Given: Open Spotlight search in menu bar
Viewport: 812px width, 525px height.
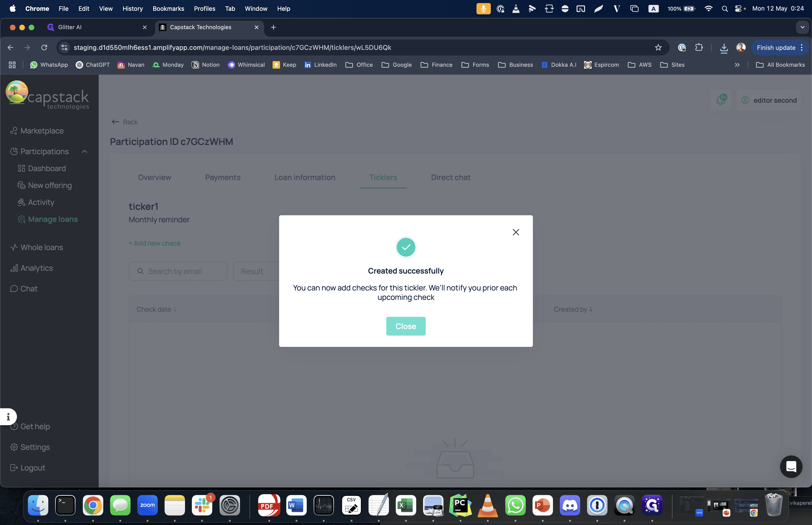Looking at the screenshot, I should click(x=725, y=8).
